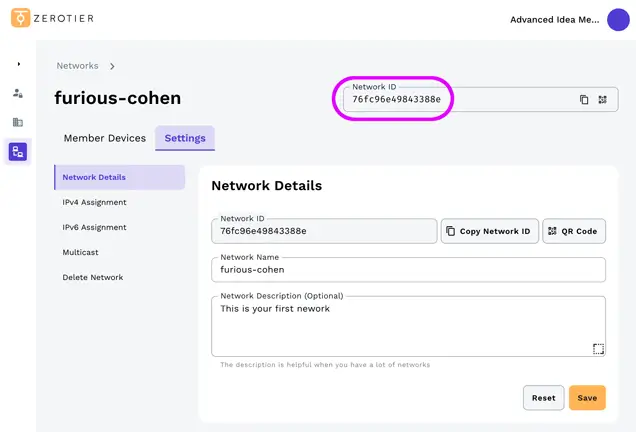Click the Network ID field in Network Details
This screenshot has height=432, width=636.
tap(324, 231)
